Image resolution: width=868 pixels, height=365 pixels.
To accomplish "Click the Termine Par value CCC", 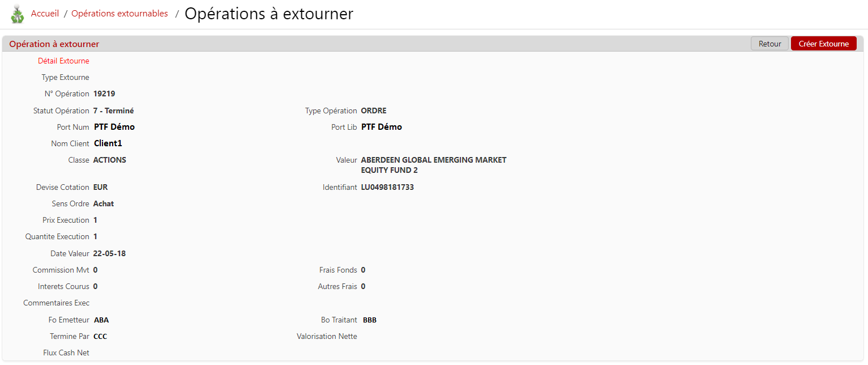I will (x=100, y=337).
